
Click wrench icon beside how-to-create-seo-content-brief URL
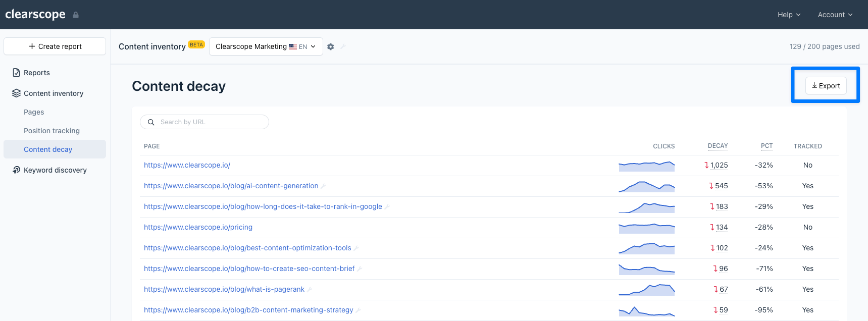point(360,269)
